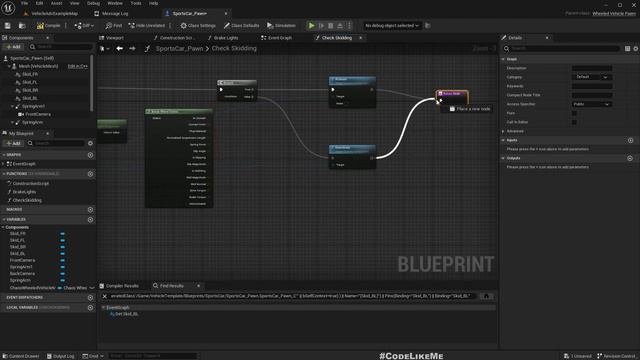640x360 pixels.
Task: Toggle Hide Unrelated nodes
Action: [147, 26]
